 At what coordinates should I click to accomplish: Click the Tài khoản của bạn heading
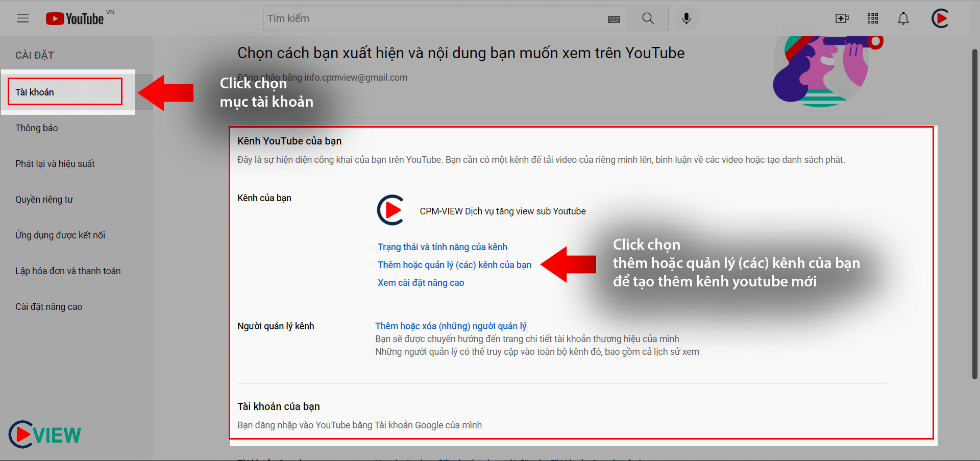pyautogui.click(x=279, y=406)
